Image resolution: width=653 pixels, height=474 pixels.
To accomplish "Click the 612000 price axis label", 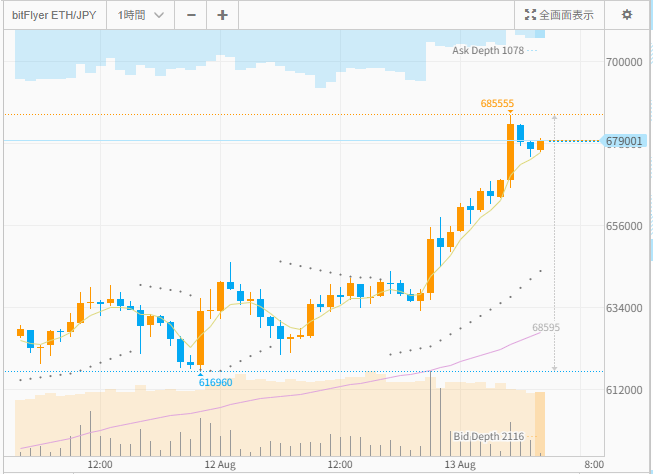I will point(624,390).
